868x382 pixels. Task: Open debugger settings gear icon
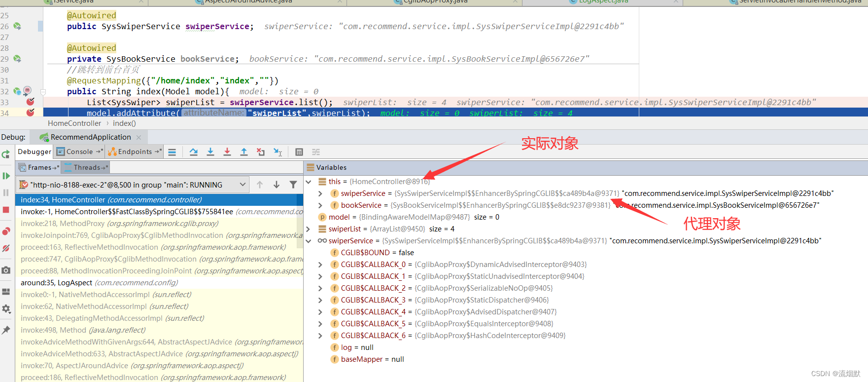click(6, 308)
